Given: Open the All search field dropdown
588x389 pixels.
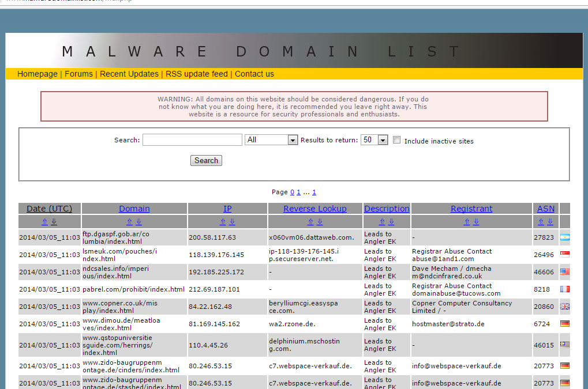Looking at the screenshot, I should (x=271, y=140).
